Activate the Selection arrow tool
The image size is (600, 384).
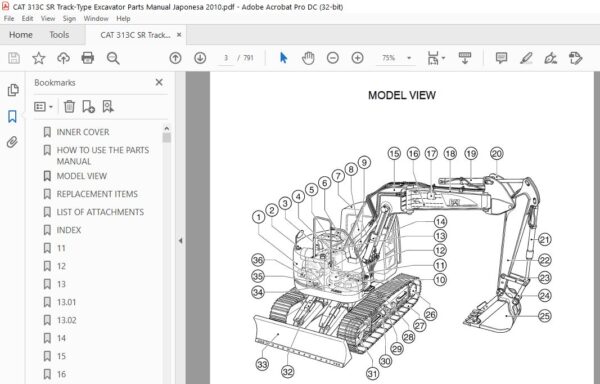tap(284, 58)
